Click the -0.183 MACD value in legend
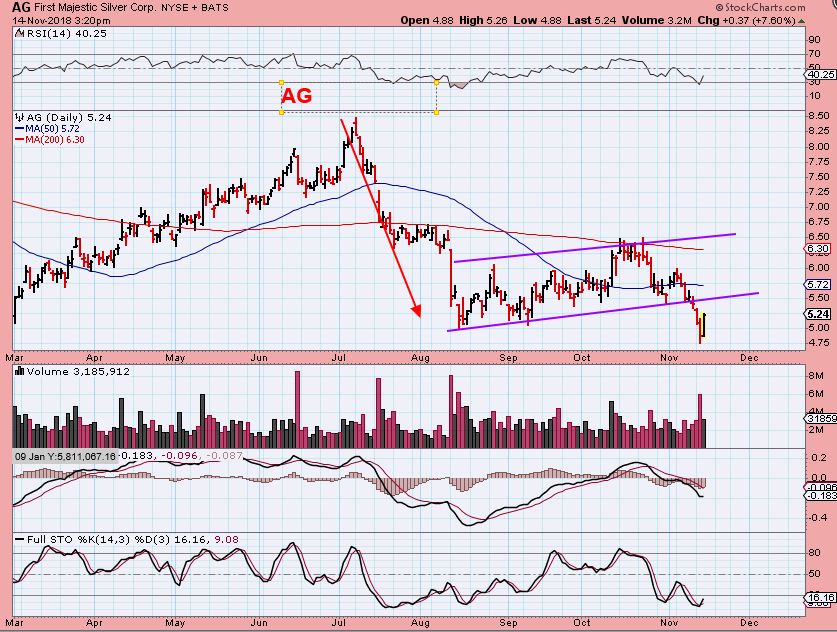Screen dimensions: 837x632 136,456
